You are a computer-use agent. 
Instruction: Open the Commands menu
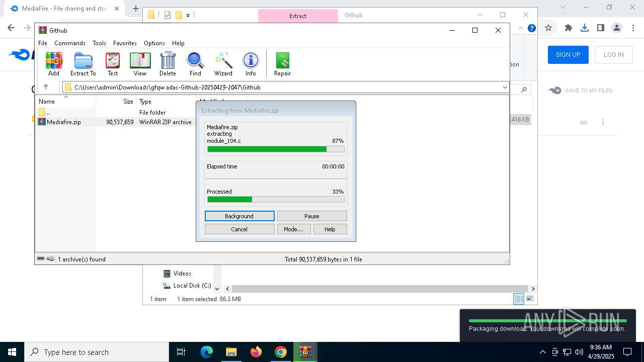70,43
